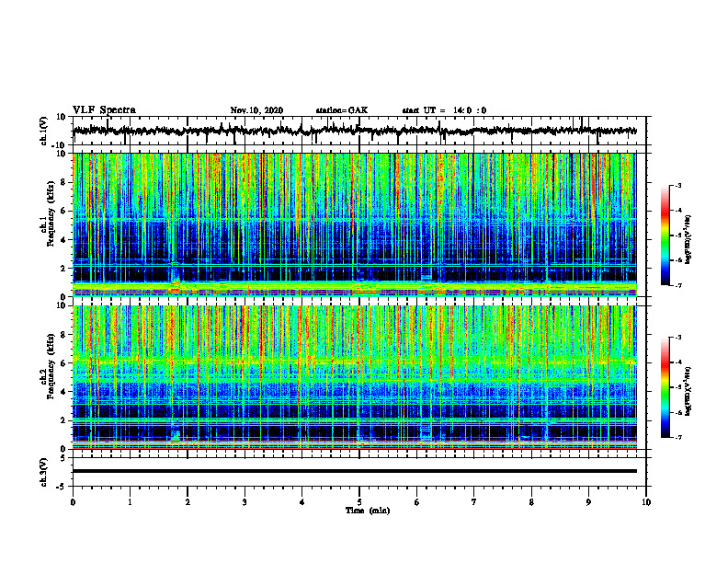Click time axis tick label "0"
728x563 pixels.
click(73, 502)
